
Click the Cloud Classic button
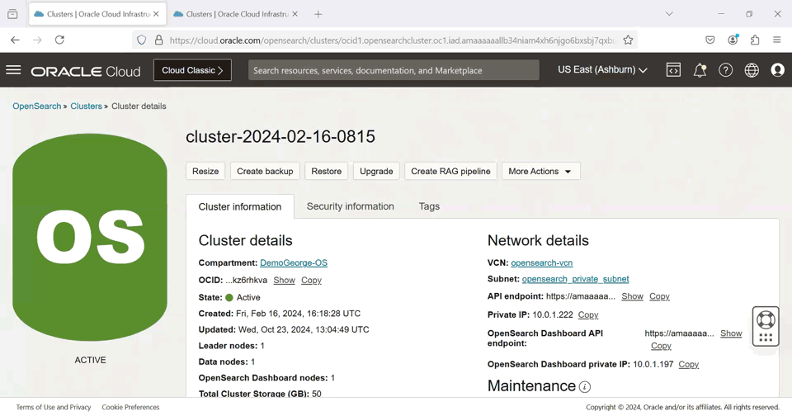pyautogui.click(x=192, y=70)
